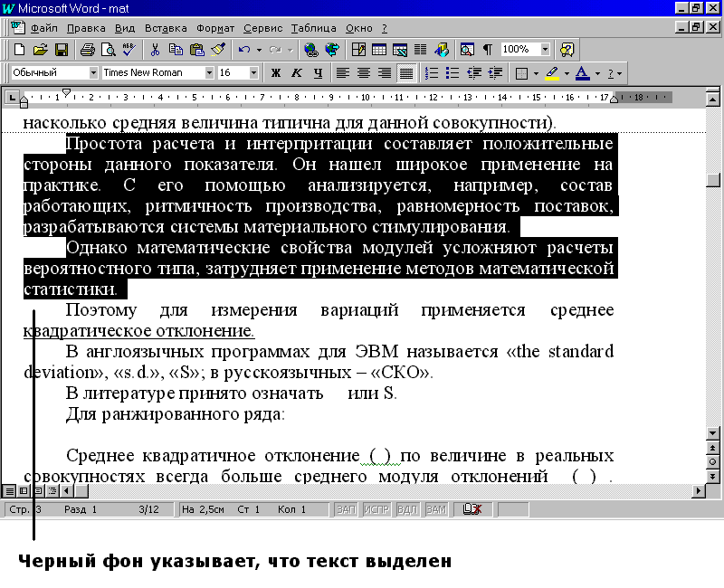The image size is (724, 588).
Task: Toggle bold Ж formatting
Action: coord(276,73)
